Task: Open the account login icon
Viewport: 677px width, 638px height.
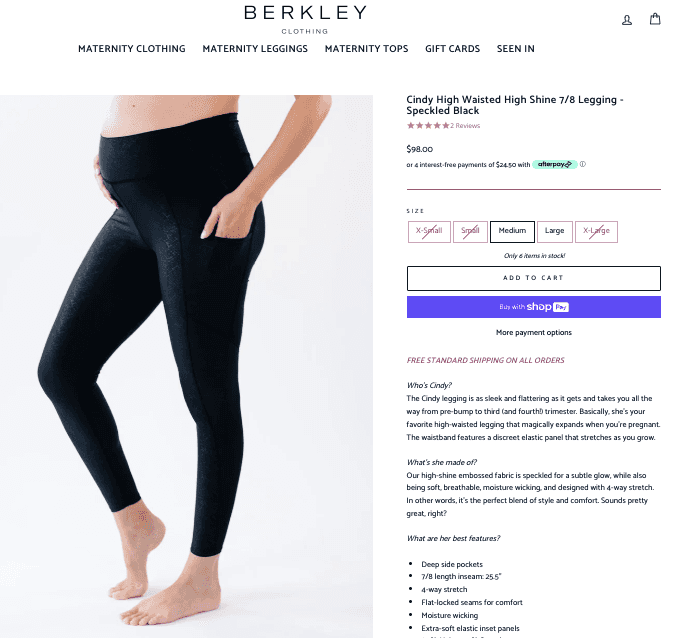Action: click(x=626, y=20)
